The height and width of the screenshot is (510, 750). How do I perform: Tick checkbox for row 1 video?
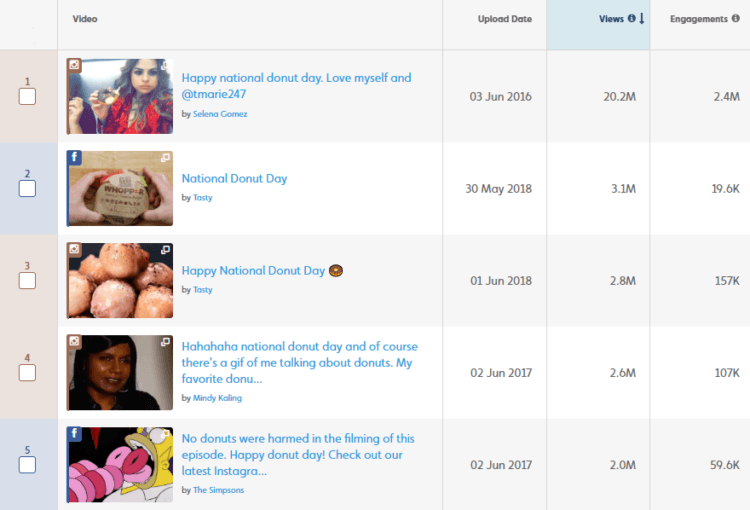tap(27, 97)
